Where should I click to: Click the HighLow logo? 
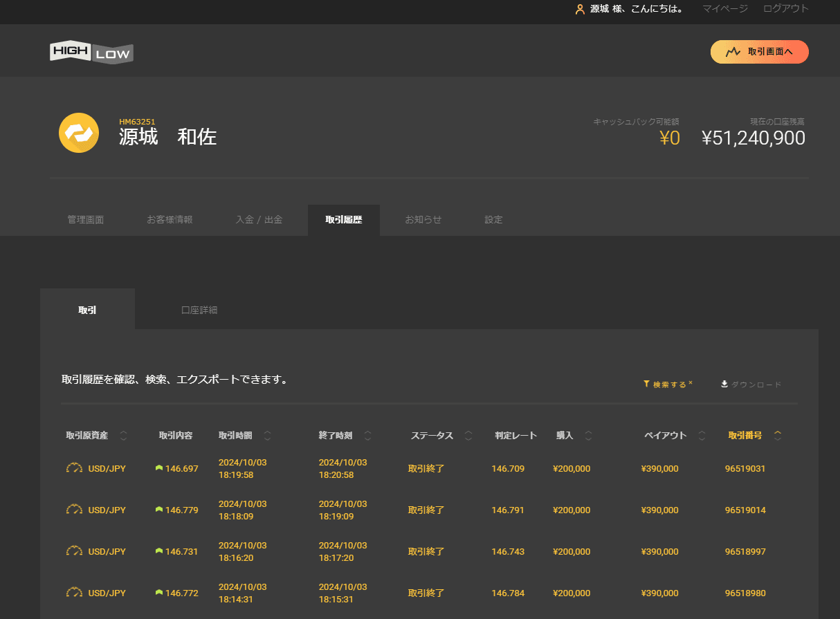[x=91, y=53]
